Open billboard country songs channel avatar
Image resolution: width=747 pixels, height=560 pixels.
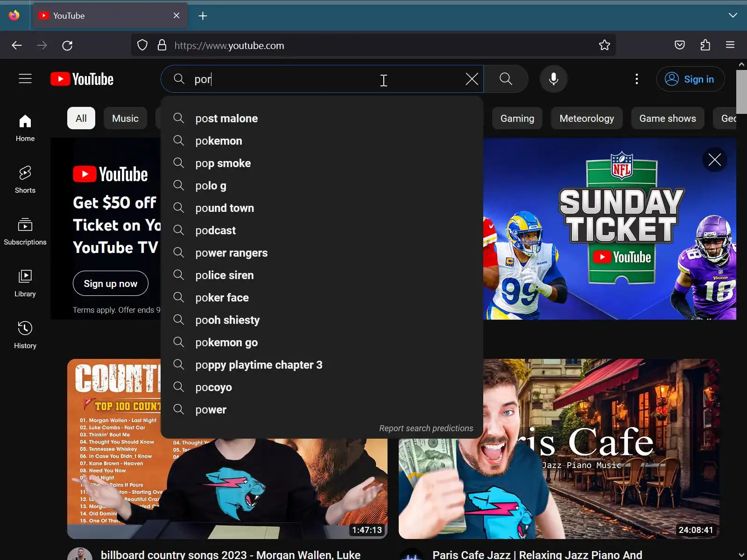(80, 554)
